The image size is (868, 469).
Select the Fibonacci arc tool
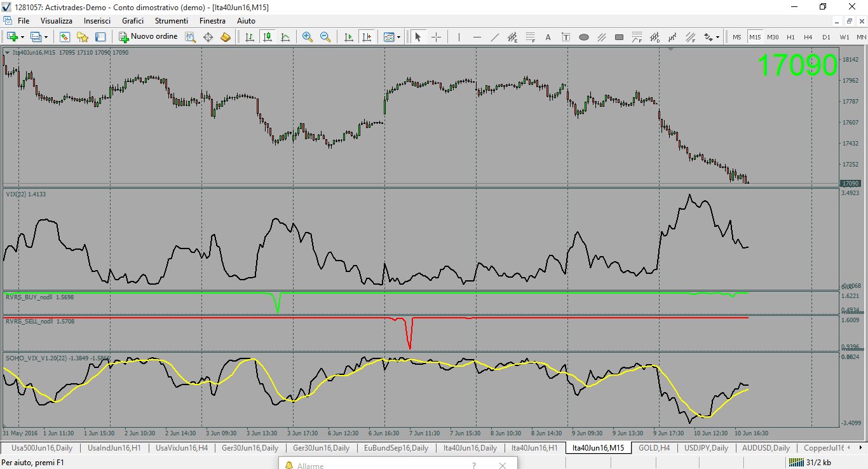pos(637,37)
